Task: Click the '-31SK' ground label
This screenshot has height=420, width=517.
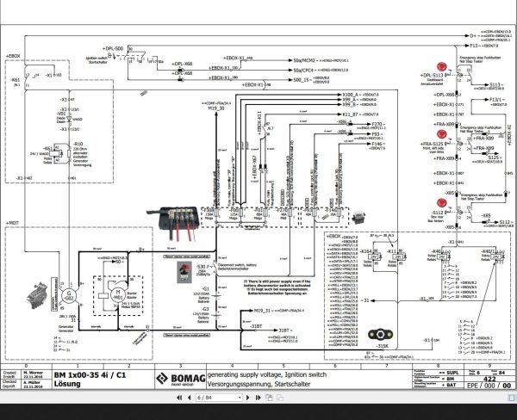Action: [382, 346]
